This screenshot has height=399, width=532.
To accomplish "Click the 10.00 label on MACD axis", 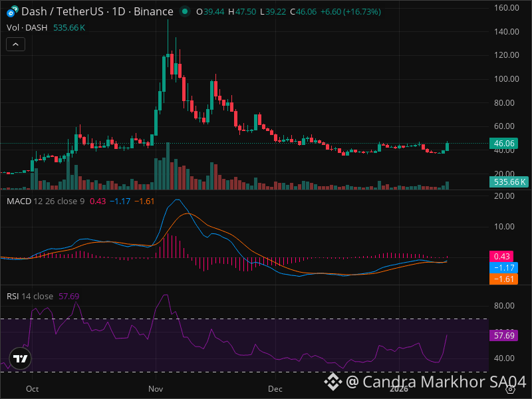I will 505,226.
